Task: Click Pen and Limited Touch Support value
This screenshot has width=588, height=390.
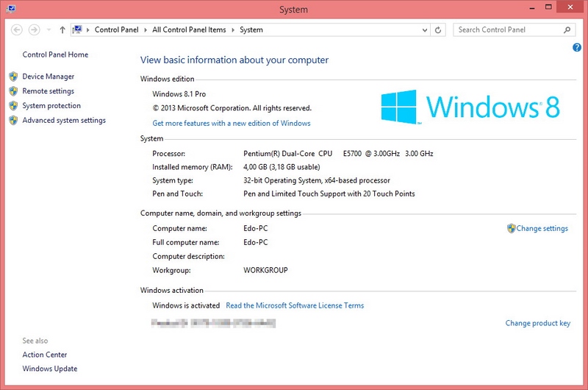Action: [329, 194]
